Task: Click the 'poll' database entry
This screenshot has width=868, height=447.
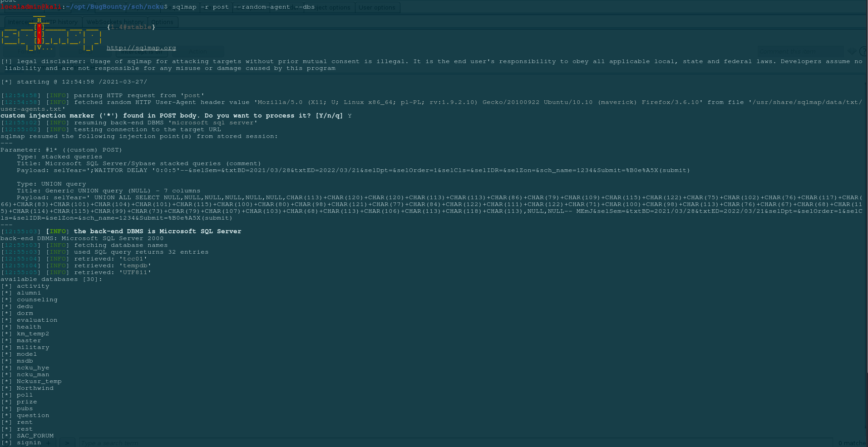Action: click(x=25, y=395)
